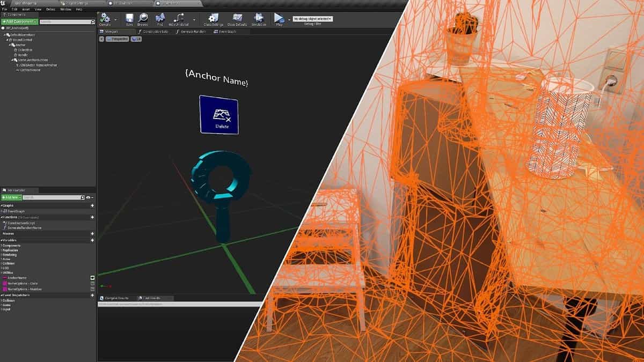Enable Hide Unrelated nodes

tap(179, 18)
